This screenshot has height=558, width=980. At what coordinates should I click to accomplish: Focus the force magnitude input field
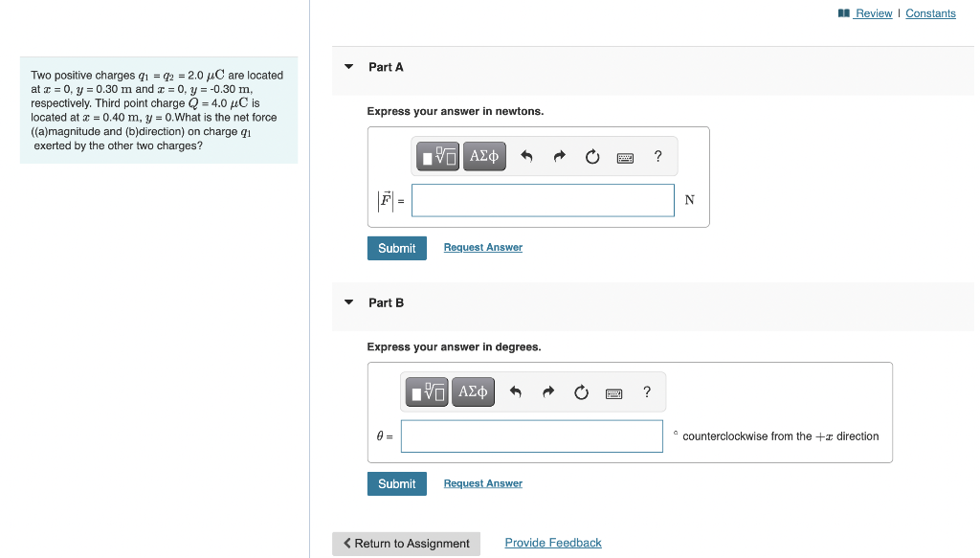pyautogui.click(x=544, y=200)
